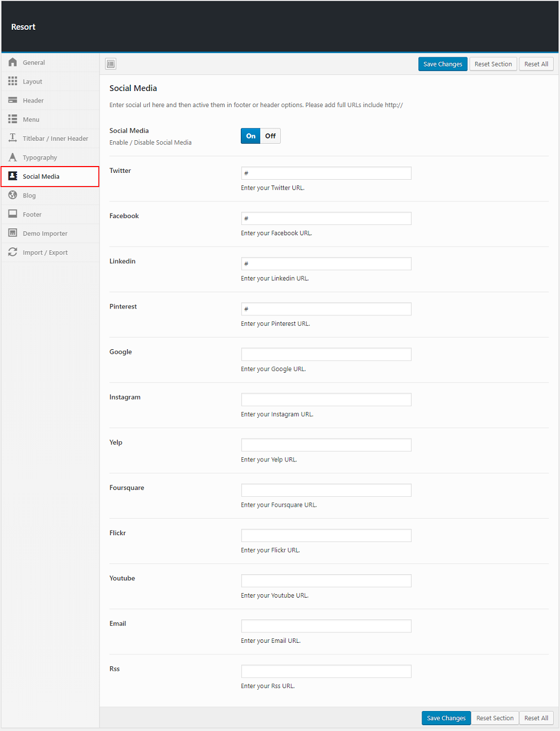Open the Titlebar / Inner Header section
This screenshot has width=560, height=731.
pyautogui.click(x=55, y=139)
